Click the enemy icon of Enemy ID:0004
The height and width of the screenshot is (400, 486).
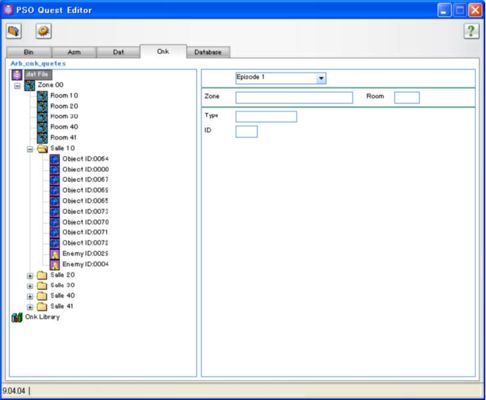click(55, 265)
